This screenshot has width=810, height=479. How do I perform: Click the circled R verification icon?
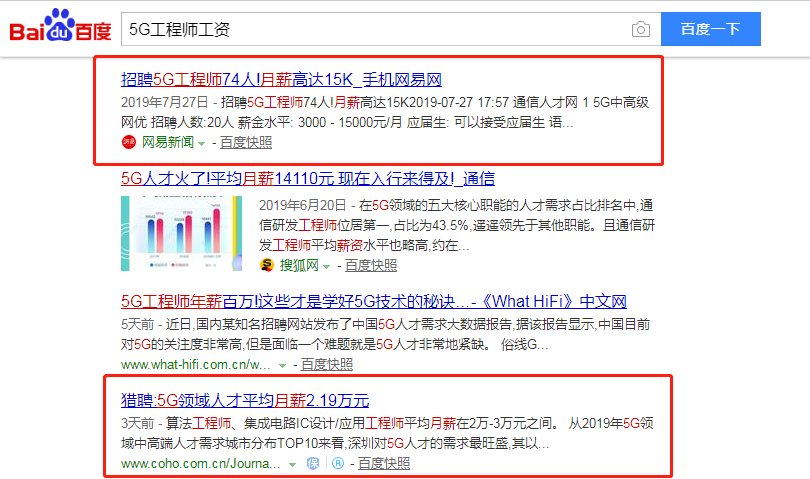pyautogui.click(x=338, y=463)
